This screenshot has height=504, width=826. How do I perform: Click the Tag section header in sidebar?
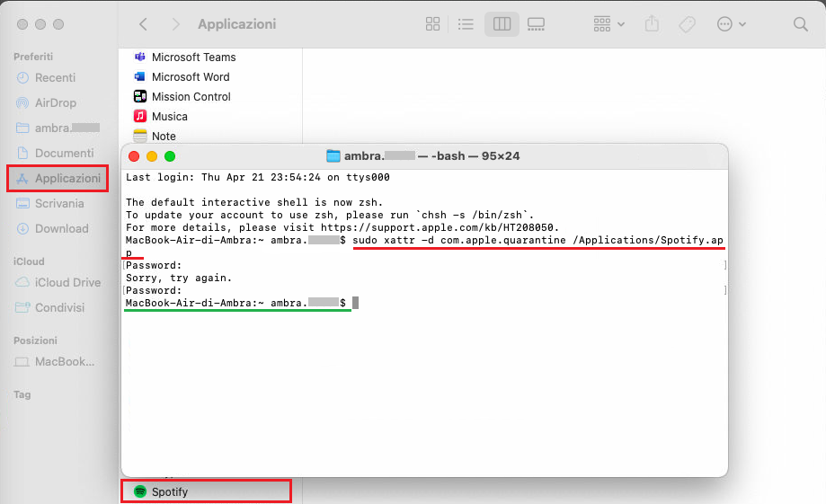click(x=22, y=395)
